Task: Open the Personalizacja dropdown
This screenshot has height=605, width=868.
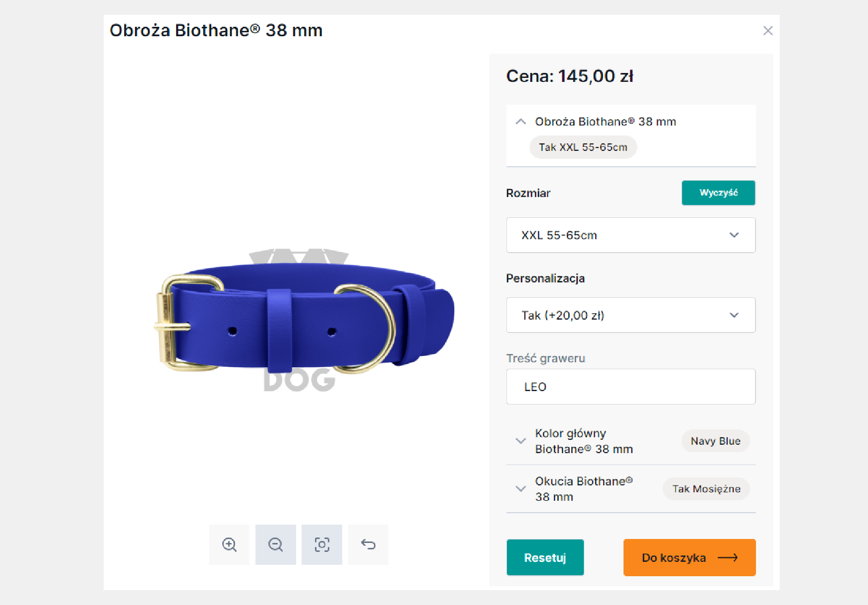Action: point(630,315)
